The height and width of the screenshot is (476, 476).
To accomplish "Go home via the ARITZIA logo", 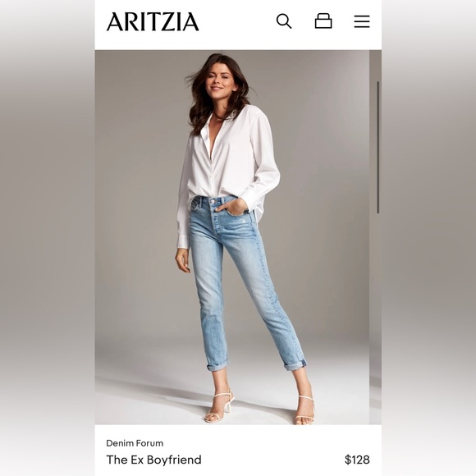I will [153, 22].
